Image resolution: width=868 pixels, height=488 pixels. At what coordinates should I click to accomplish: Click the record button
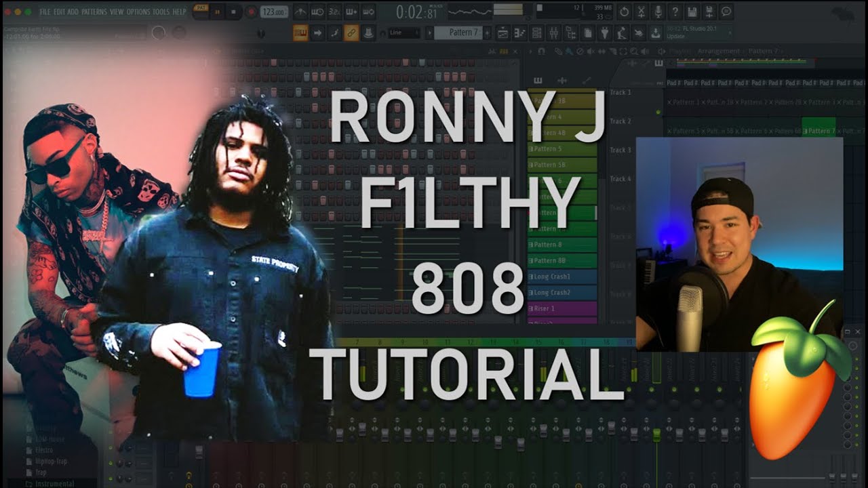click(x=250, y=12)
